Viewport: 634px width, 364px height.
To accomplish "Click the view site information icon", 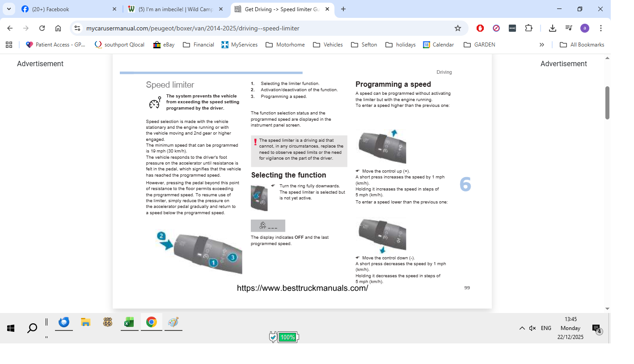I will pyautogui.click(x=77, y=28).
